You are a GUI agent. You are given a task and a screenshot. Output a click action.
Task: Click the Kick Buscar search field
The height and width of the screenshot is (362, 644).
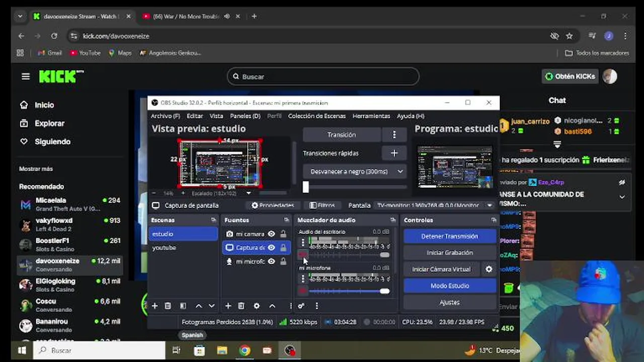click(x=323, y=76)
